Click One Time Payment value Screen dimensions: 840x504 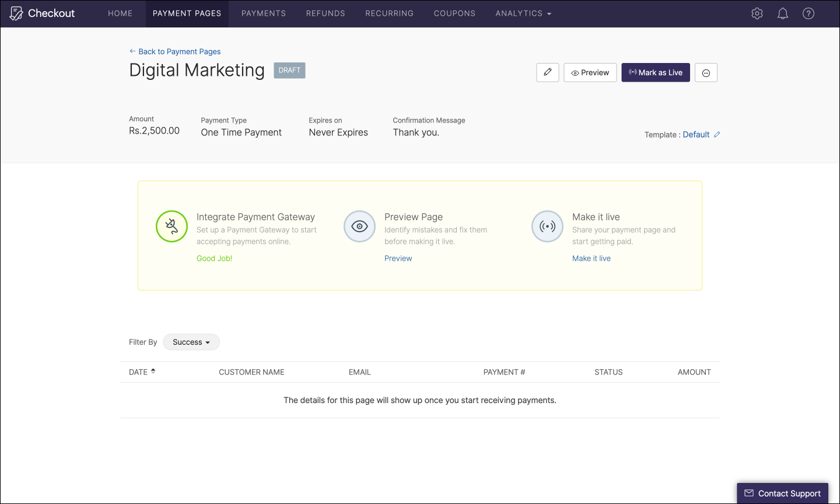point(242,132)
